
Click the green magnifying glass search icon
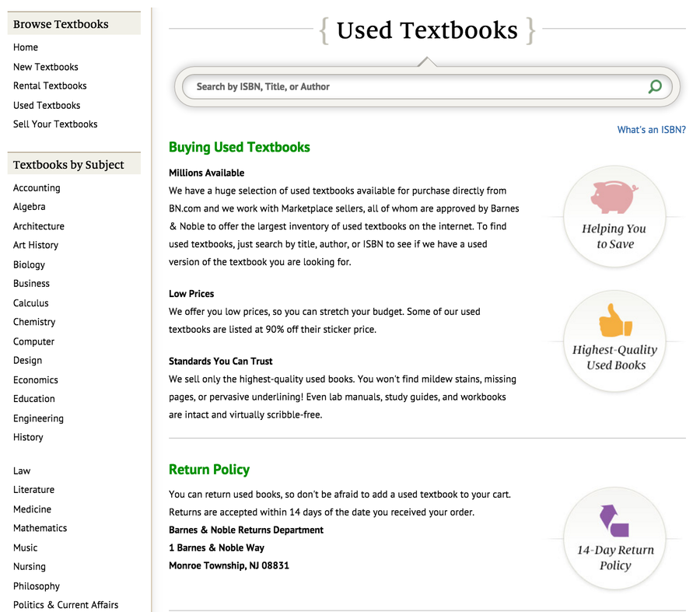point(654,86)
